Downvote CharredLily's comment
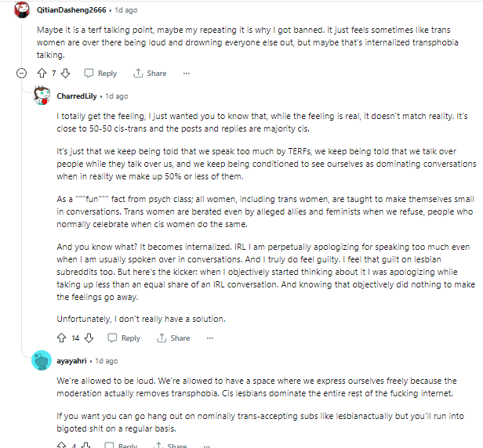This screenshot has width=483, height=448. point(89,338)
